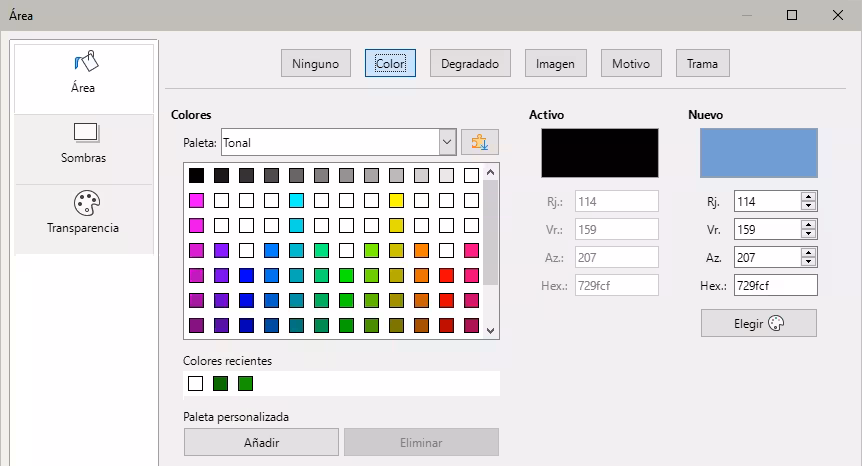Pick the orange swatch in fourth row
The height and width of the screenshot is (466, 862).
(x=421, y=251)
